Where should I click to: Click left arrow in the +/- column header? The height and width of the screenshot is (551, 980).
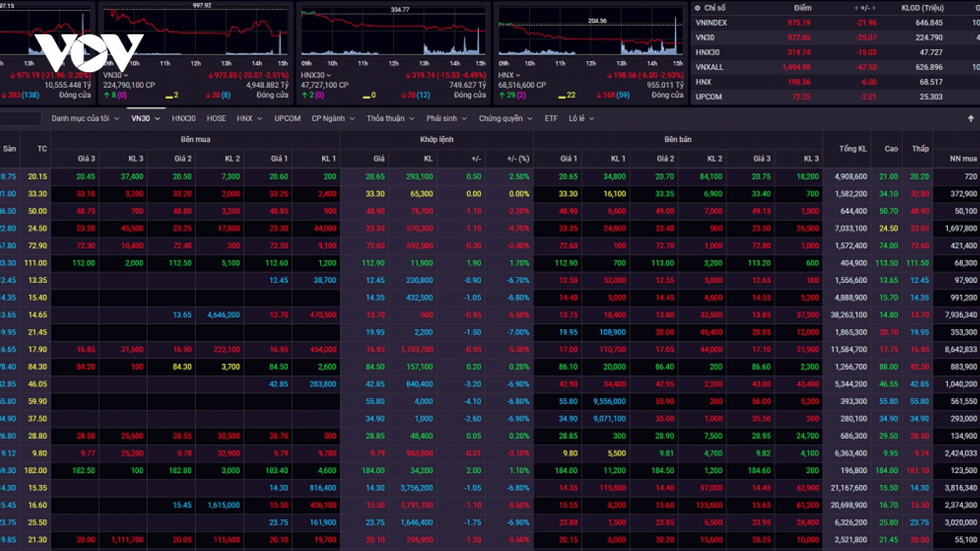pos(856,8)
